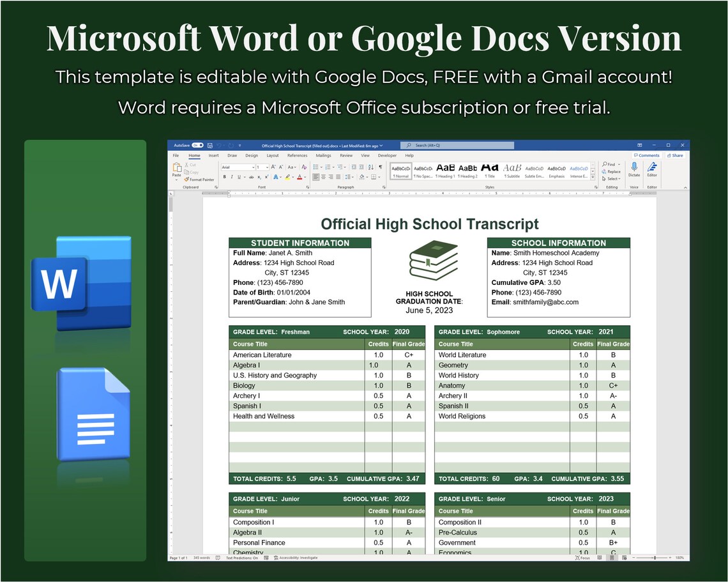Viewport: 728px width, 582px height.
Task: Click the Share button
Action: (675, 155)
